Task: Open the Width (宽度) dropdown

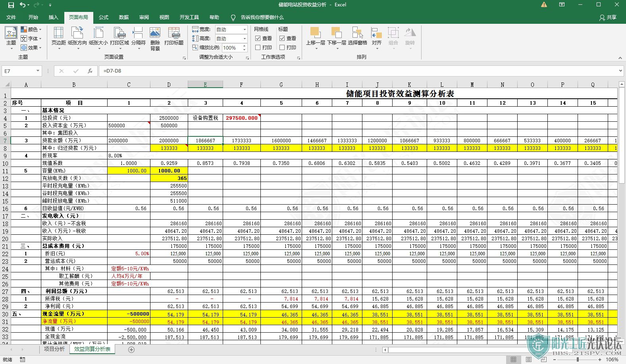Action: click(245, 29)
